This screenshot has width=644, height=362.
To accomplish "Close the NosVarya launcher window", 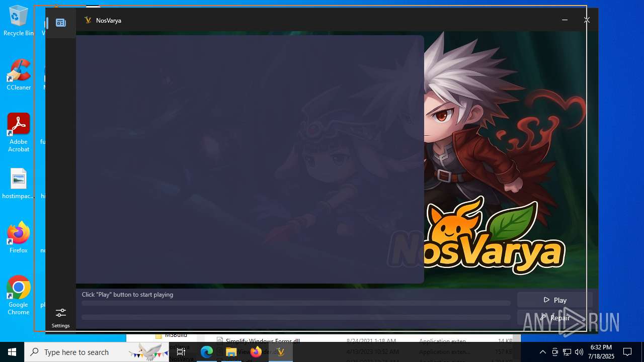I will point(587,20).
